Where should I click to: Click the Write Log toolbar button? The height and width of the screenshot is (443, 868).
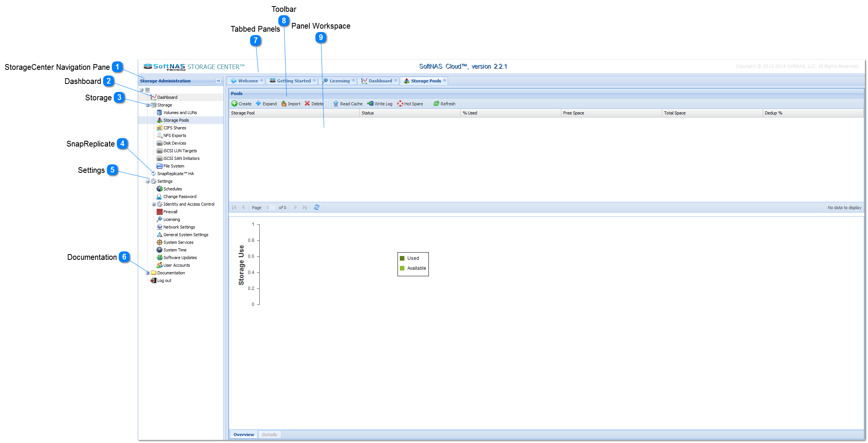[380, 103]
